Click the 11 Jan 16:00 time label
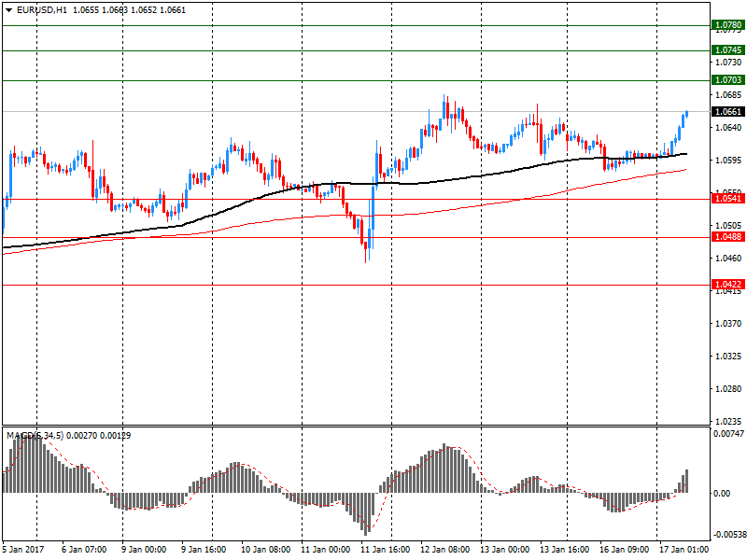 pyautogui.click(x=385, y=550)
